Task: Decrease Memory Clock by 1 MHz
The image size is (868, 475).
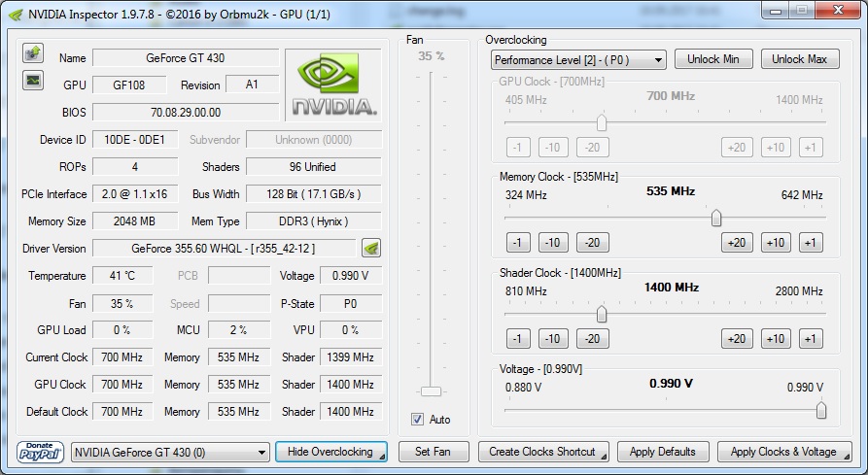Action: pos(517,243)
